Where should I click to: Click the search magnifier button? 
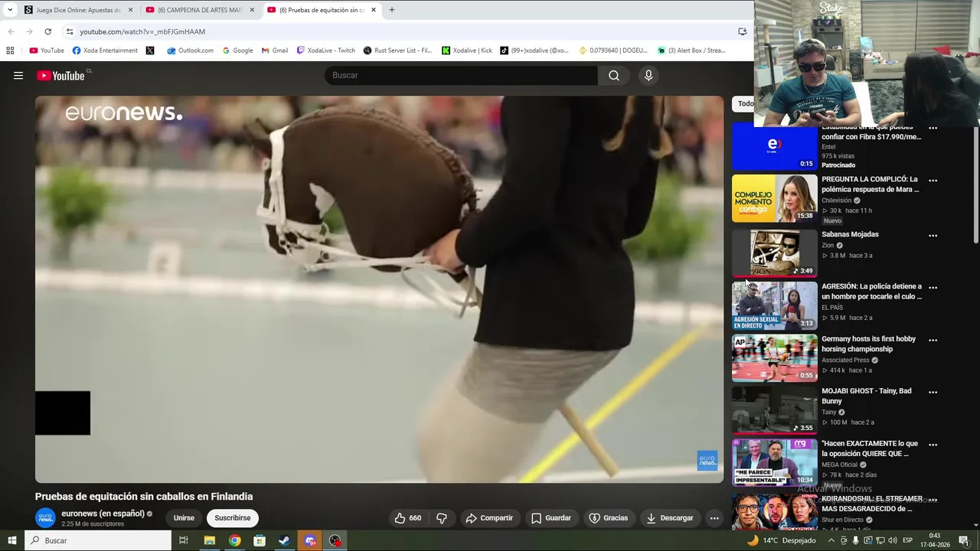(x=614, y=75)
